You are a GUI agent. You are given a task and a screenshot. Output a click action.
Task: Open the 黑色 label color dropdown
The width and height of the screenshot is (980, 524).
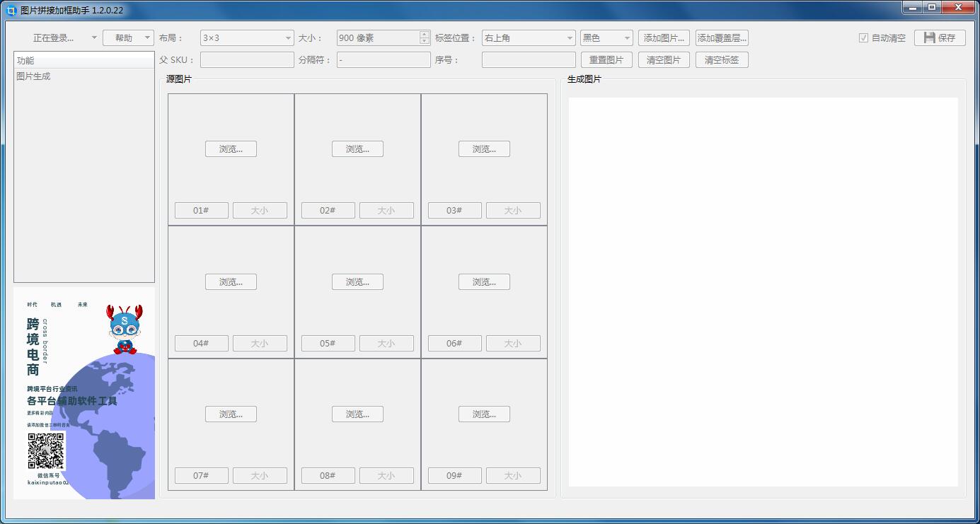pyautogui.click(x=606, y=38)
